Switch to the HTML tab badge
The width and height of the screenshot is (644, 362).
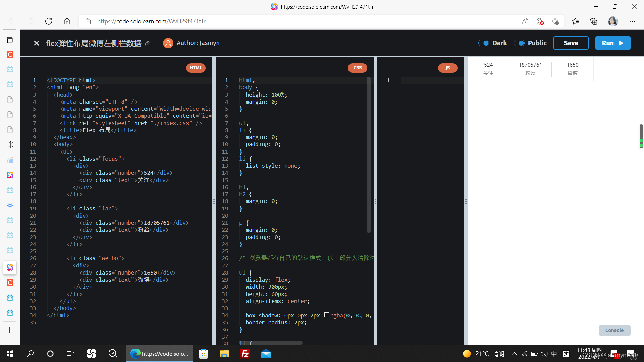tap(196, 68)
